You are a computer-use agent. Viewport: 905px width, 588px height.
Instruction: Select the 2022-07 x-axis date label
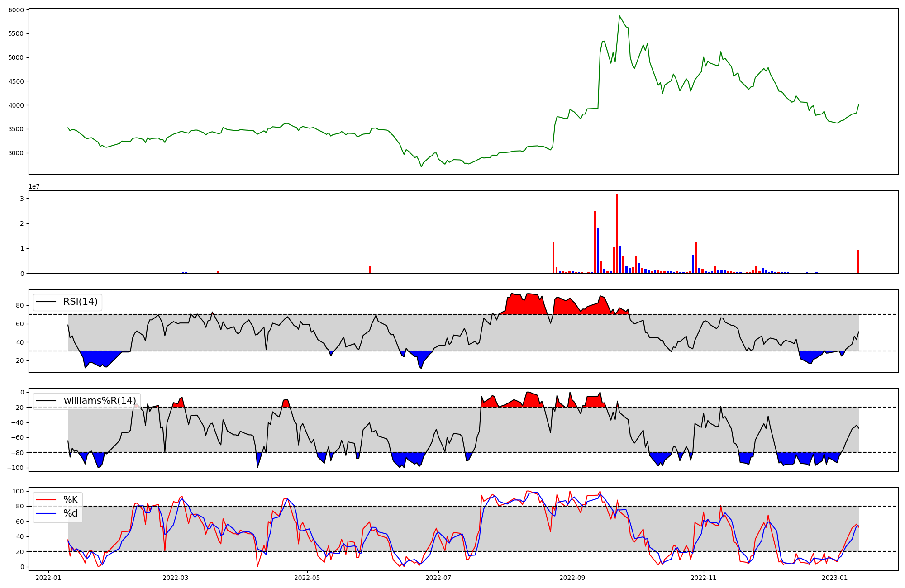tap(438, 578)
